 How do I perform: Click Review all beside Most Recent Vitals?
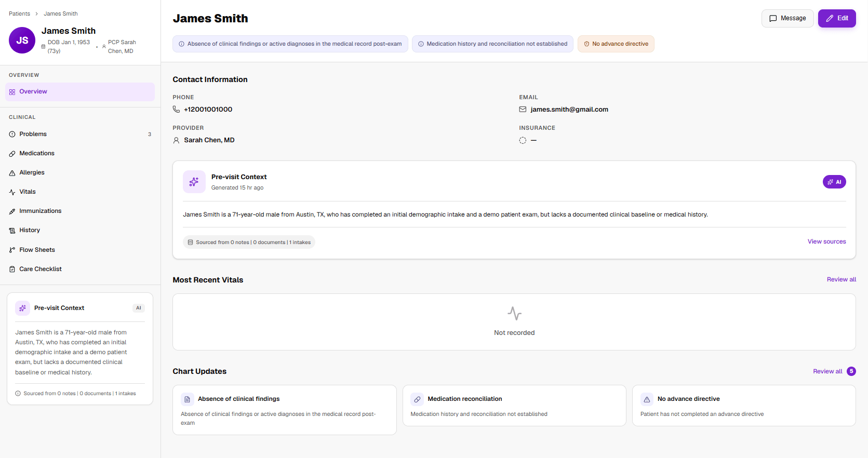(842, 279)
